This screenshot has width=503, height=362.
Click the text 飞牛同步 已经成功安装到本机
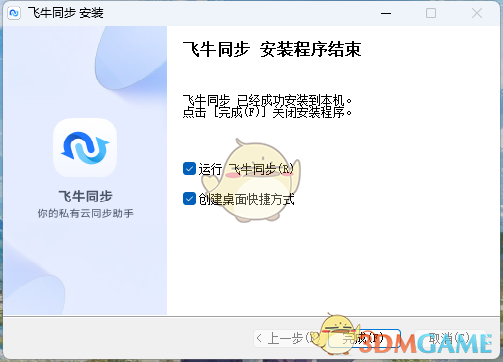(x=268, y=101)
